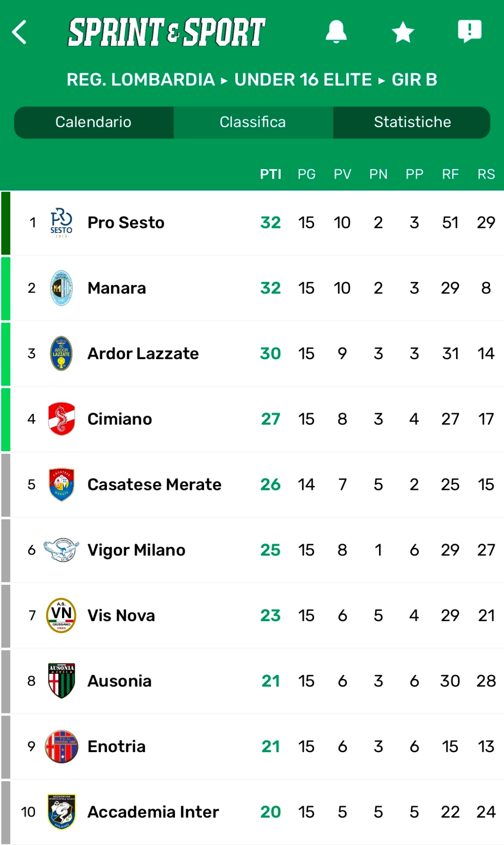Screen dimensions: 504x845
Task: Tap the RF column header
Action: click(450, 174)
